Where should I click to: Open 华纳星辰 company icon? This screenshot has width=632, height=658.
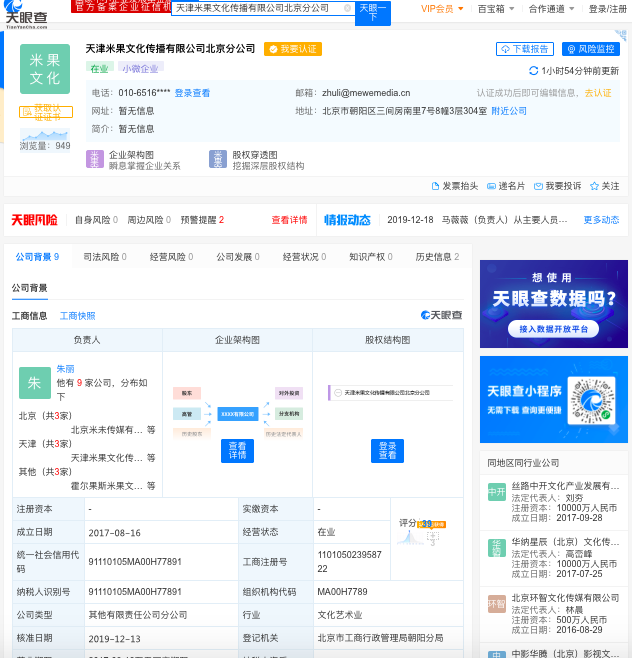(497, 548)
